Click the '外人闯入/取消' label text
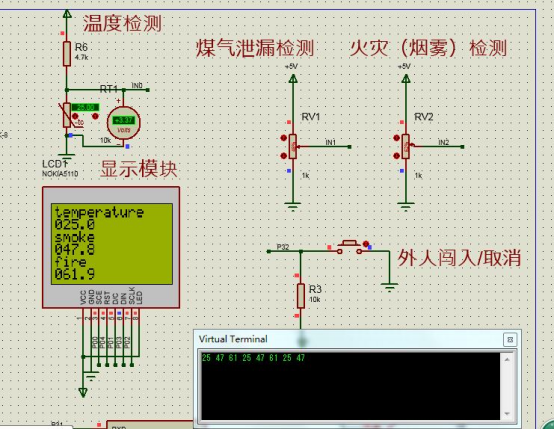Viewport: 554px width, 429px height. 459,258
